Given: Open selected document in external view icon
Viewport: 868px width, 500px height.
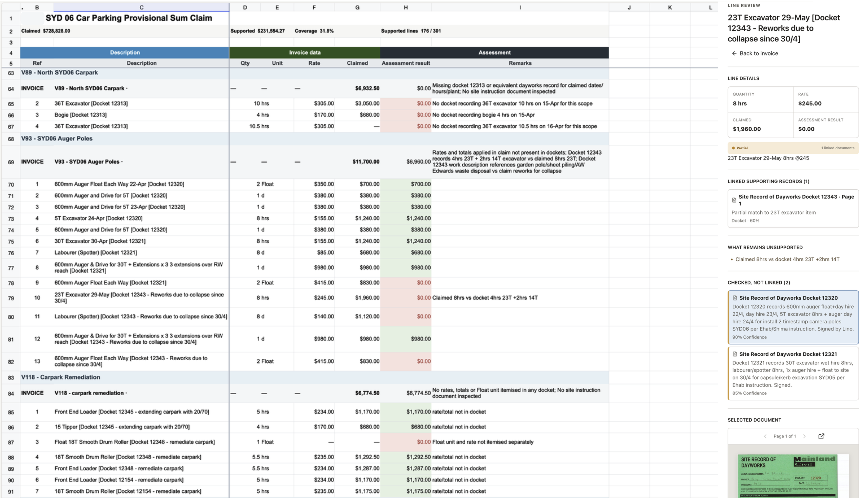Looking at the screenshot, I should point(821,436).
